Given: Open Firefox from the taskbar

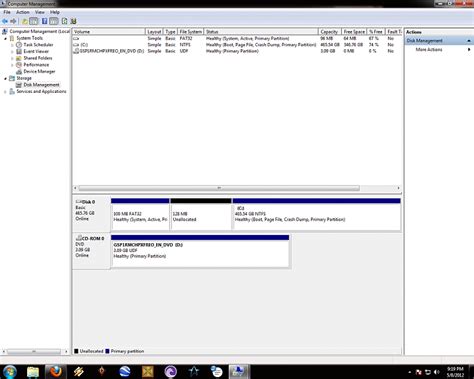Looking at the screenshot, I should click(x=56, y=371).
